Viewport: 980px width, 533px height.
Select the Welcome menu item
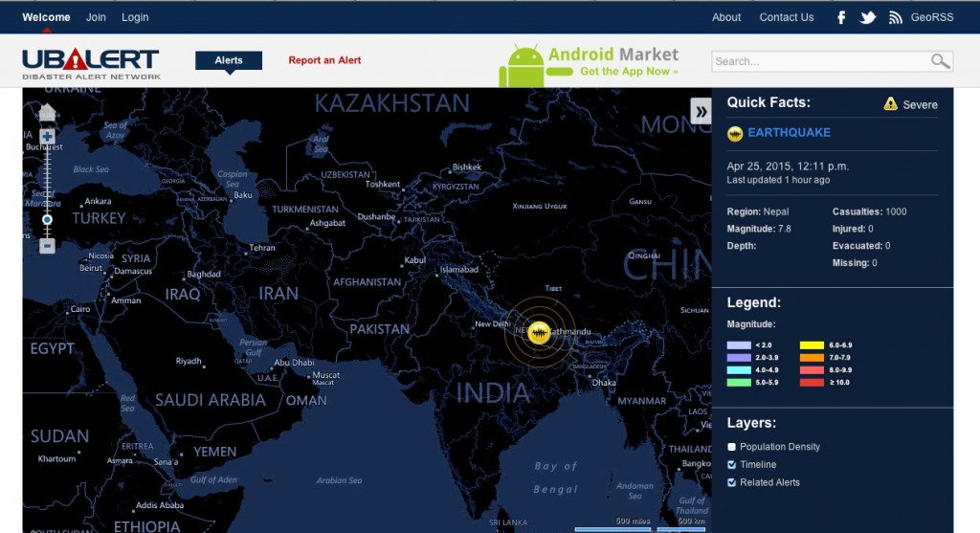coord(46,17)
